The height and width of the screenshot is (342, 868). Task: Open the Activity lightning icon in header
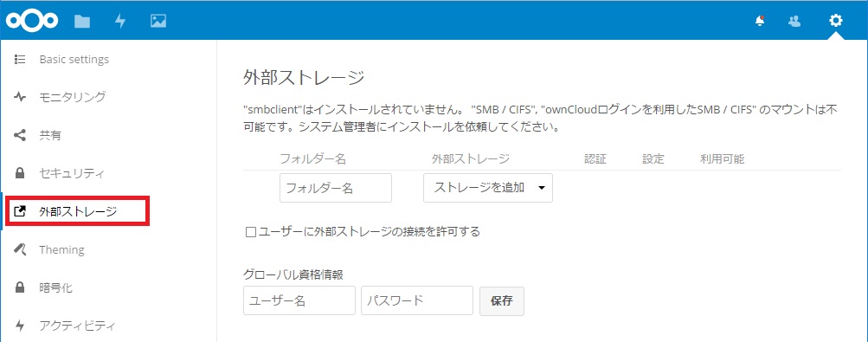tap(120, 21)
